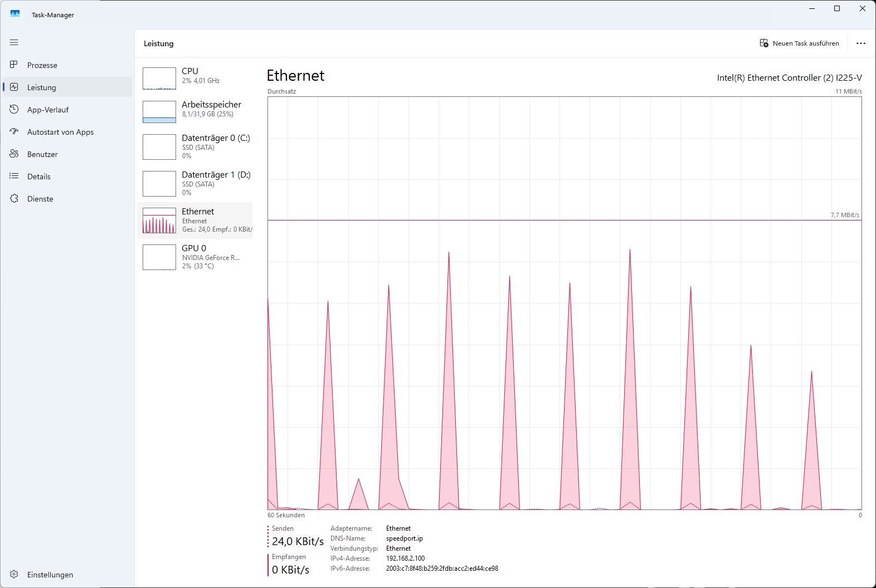Image resolution: width=876 pixels, height=588 pixels.
Task: Click the Dienste puzzle icon
Action: (x=14, y=198)
